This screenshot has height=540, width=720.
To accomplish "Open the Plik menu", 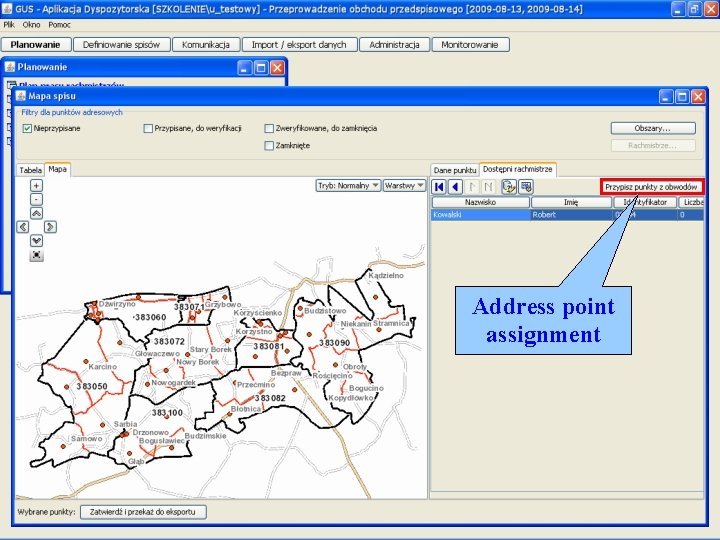I will click(9, 25).
